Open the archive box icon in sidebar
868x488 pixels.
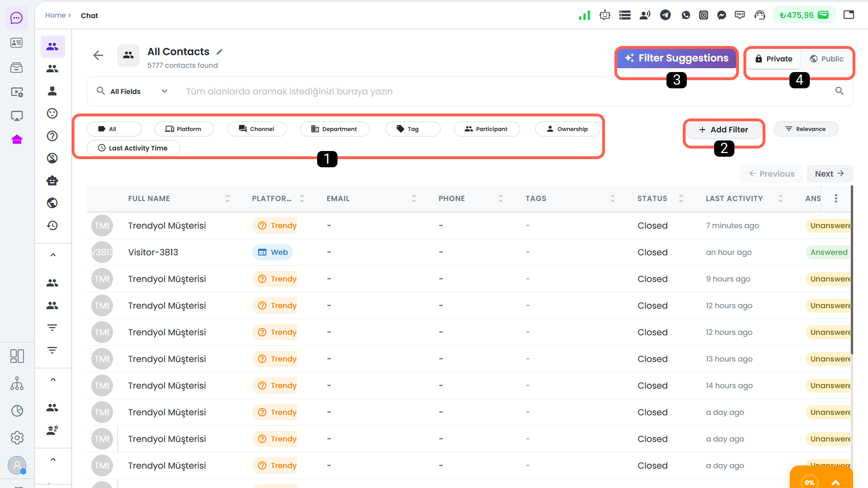coord(17,68)
